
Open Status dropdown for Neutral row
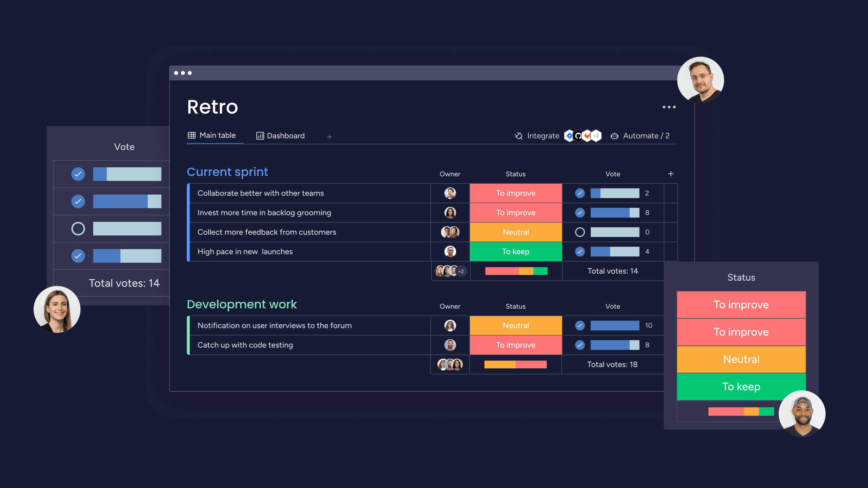tap(515, 232)
